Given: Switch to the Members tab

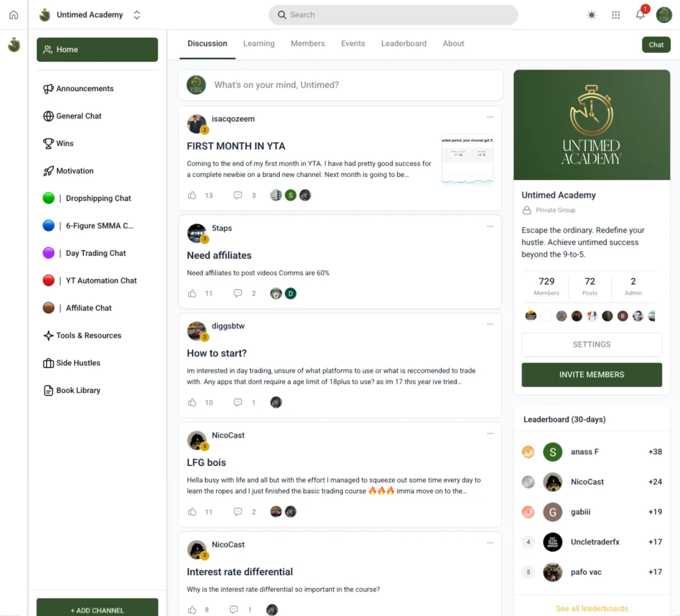Looking at the screenshot, I should [308, 44].
